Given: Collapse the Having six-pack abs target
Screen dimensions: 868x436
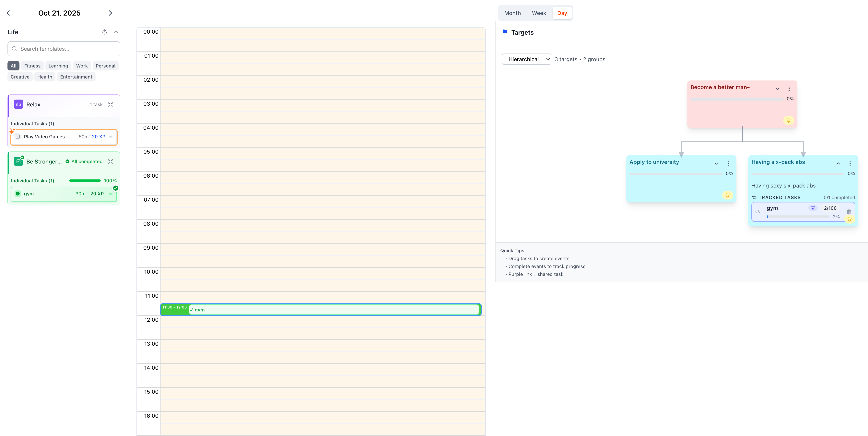Looking at the screenshot, I should point(838,163).
